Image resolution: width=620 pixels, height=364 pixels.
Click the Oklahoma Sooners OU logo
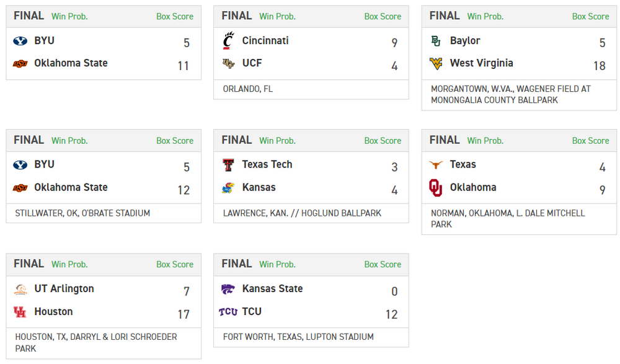point(436,187)
